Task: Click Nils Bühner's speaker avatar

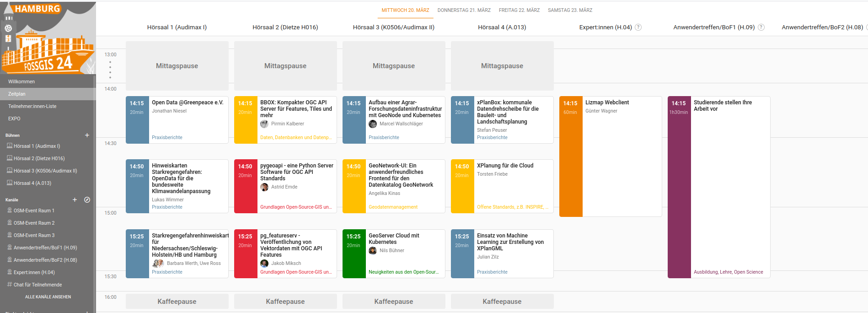Action: pos(373,251)
